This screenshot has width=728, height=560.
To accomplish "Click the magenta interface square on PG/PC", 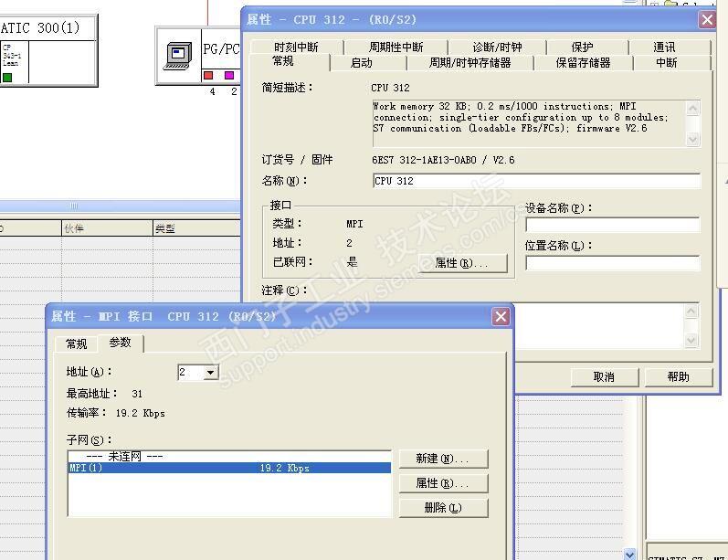I will coord(229,75).
